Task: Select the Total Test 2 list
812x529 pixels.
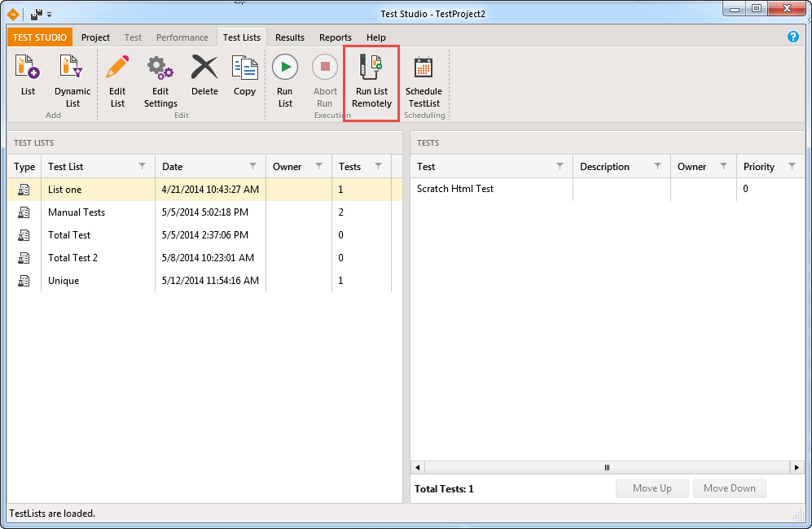Action: 204,258
